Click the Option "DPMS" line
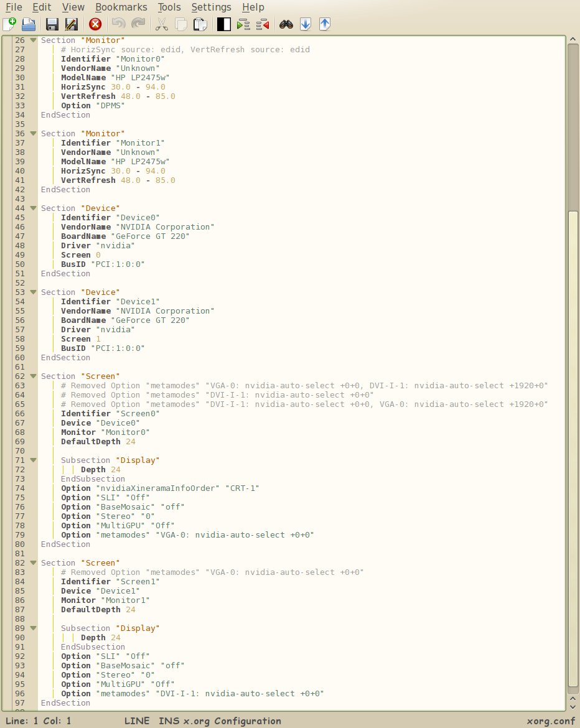The height and width of the screenshot is (728, 580). click(93, 105)
